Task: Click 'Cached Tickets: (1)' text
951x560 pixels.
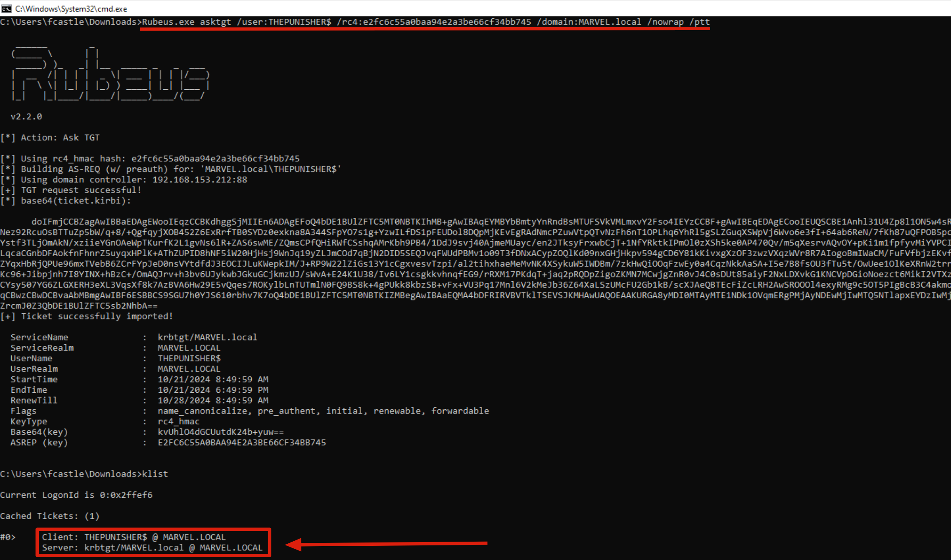Action: tap(50, 516)
